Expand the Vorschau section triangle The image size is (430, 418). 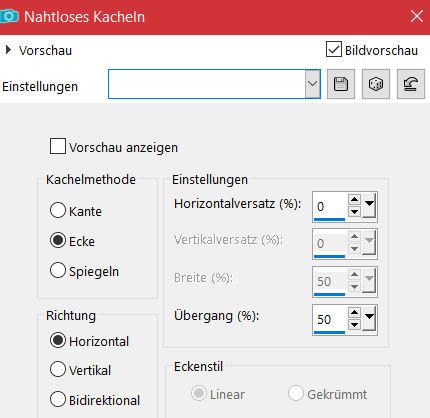coord(8,50)
